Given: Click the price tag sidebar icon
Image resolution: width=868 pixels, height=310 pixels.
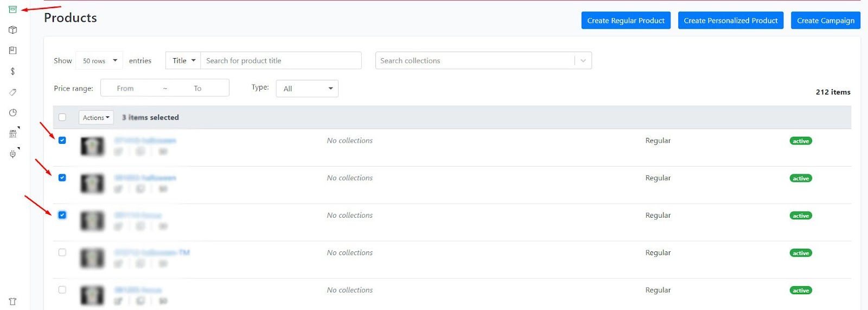Looking at the screenshot, I should 12,92.
